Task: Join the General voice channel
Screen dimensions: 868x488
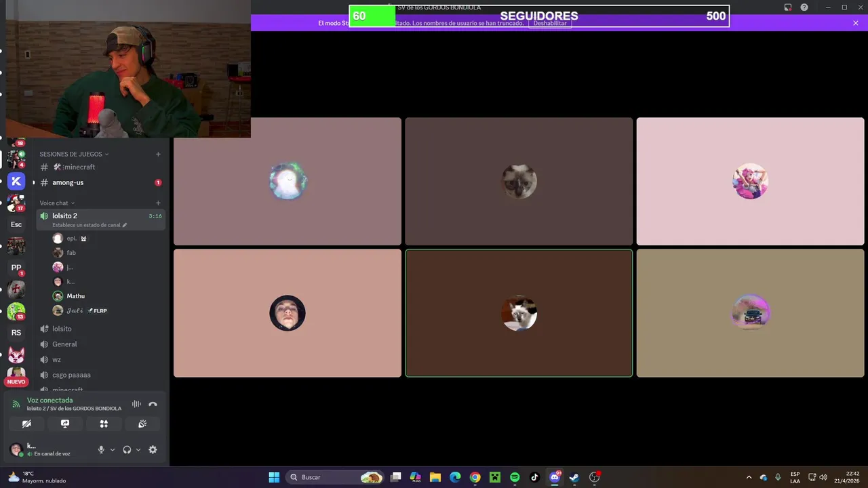Action: click(100, 344)
